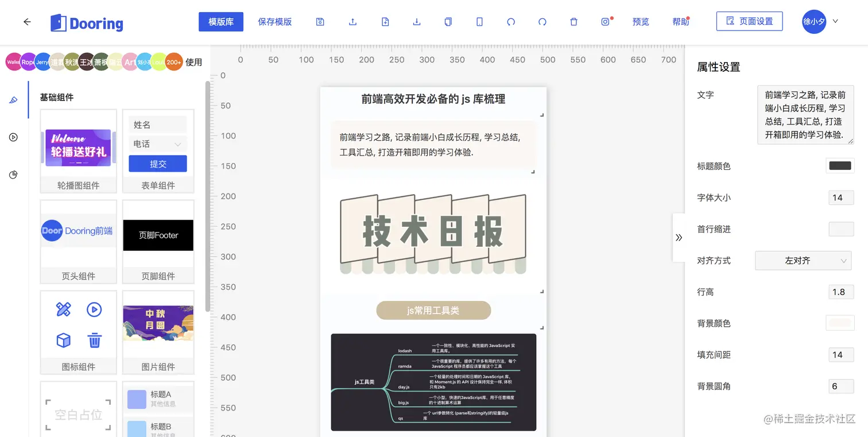Image resolution: width=868 pixels, height=437 pixels.
Task: Collapse properties panel with double chevron
Action: 679,237
